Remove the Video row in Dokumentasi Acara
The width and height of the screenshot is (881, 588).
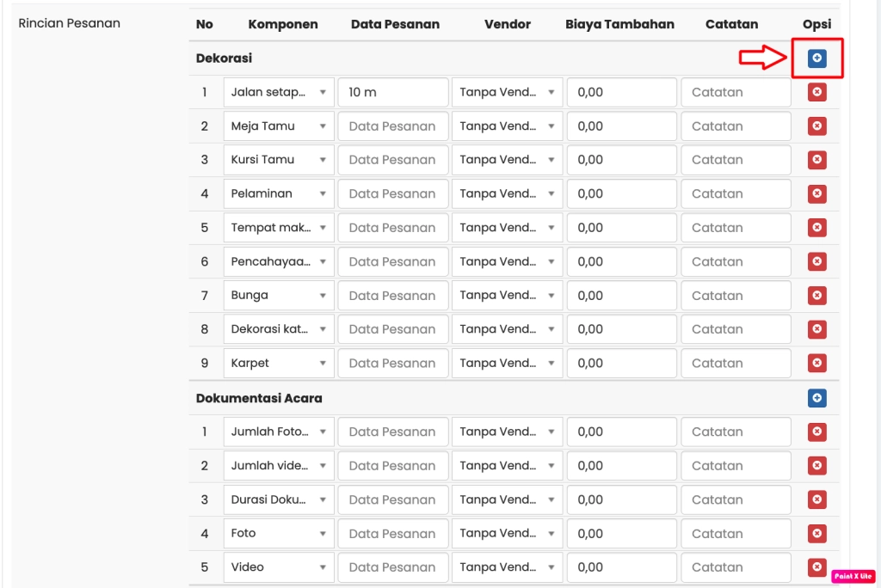pos(816,567)
